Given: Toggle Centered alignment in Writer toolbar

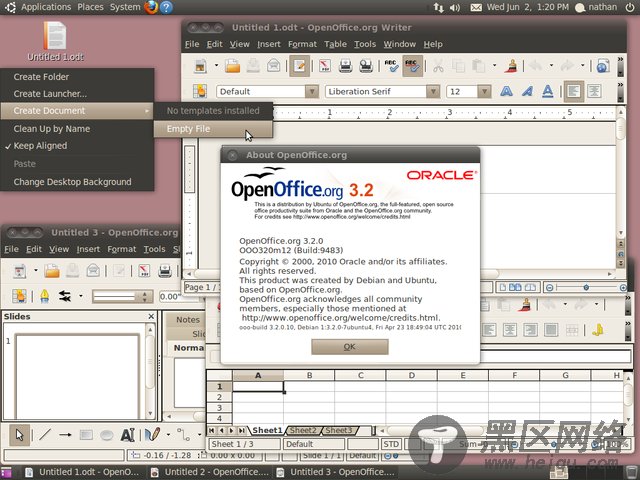Looking at the screenshot, I should point(594,91).
